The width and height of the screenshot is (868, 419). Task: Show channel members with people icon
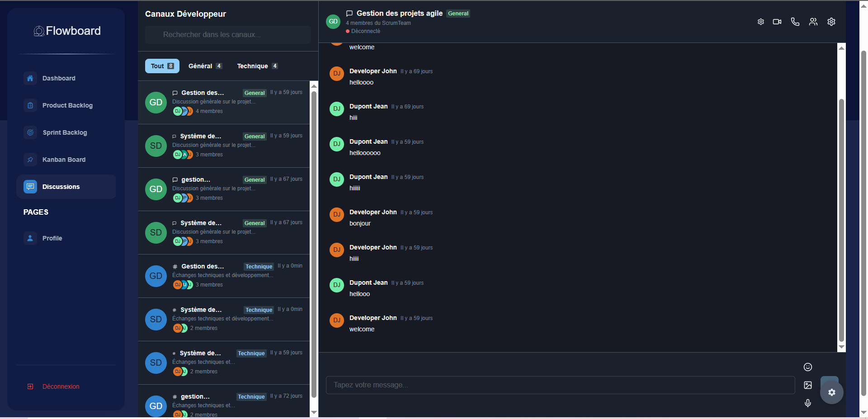coord(813,22)
